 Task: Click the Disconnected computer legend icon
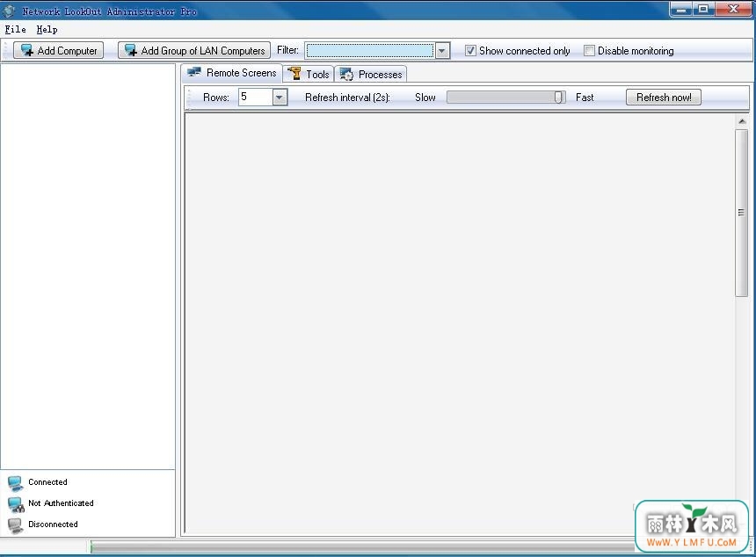click(15, 525)
